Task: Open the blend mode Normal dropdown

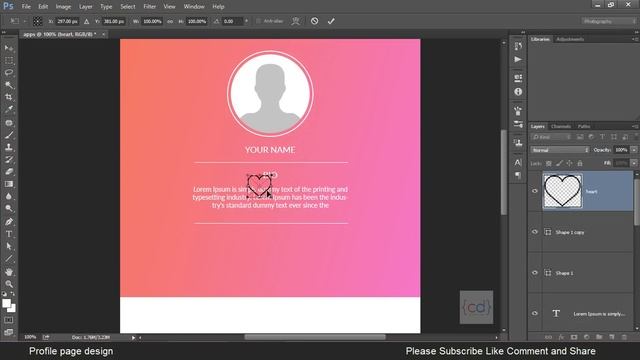Action: pyautogui.click(x=560, y=150)
